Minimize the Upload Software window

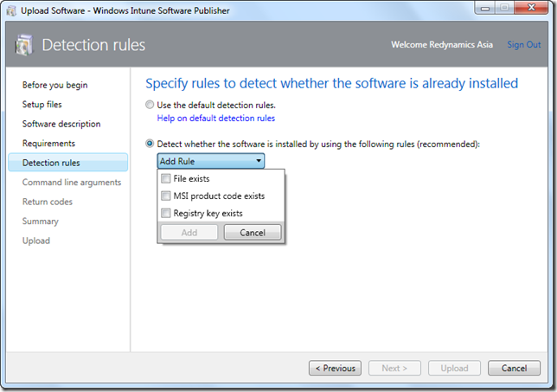[x=485, y=8]
